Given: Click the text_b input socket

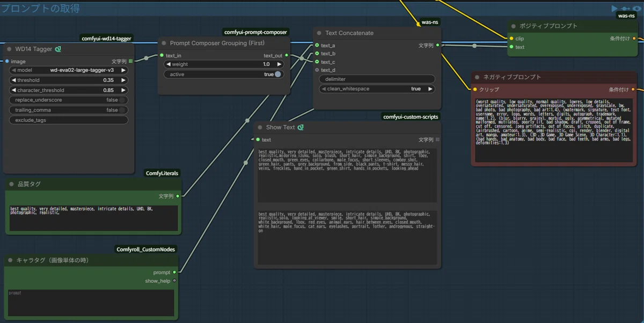Looking at the screenshot, I should pyautogui.click(x=317, y=54).
